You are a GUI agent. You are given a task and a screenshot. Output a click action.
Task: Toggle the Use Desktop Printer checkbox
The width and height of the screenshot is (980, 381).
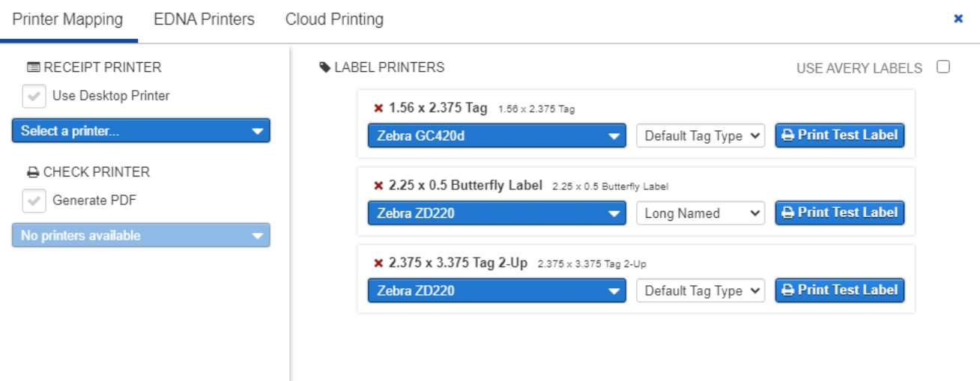(x=34, y=97)
